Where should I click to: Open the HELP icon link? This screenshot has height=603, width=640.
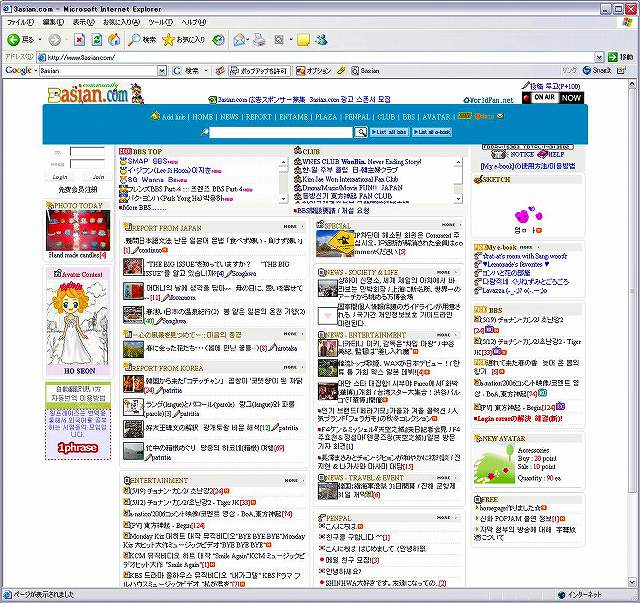pos(551,154)
